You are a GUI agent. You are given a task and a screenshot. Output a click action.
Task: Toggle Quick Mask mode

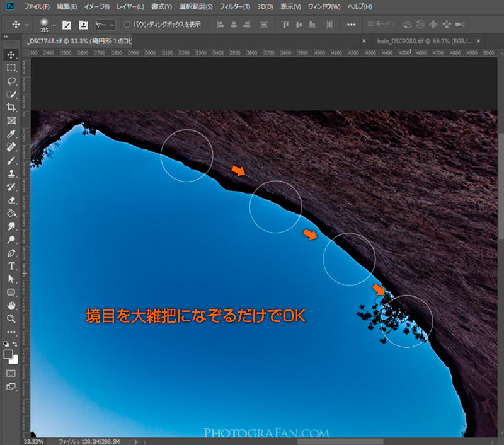(11, 373)
